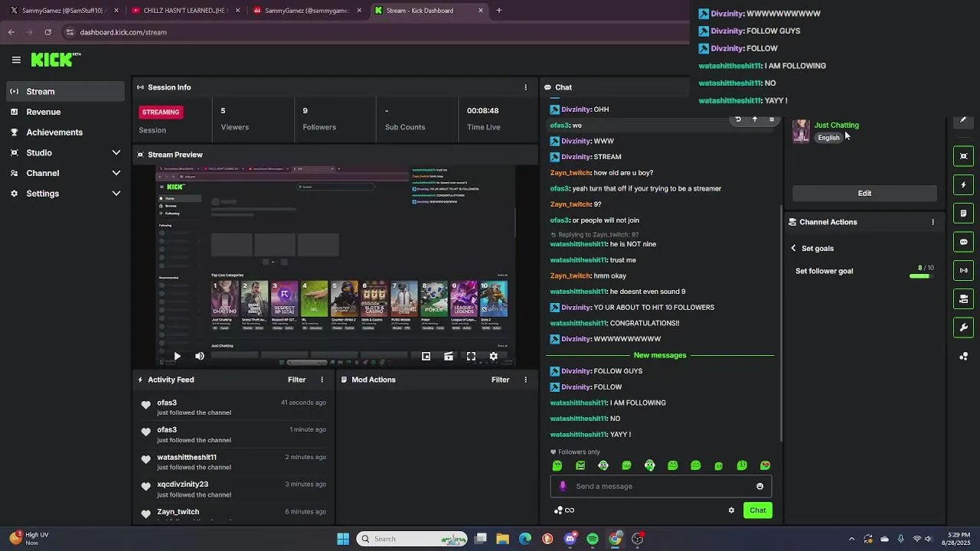This screenshot has width=980, height=551.
Task: Click the three-dots cluster icon in right sidebar
Action: [x=963, y=356]
